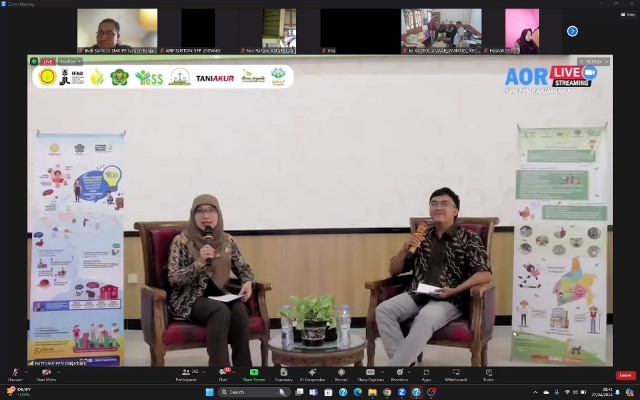Open Microsoft Edge from the taskbar
Image resolution: width=640 pixels, height=400 pixels.
(x=358, y=392)
